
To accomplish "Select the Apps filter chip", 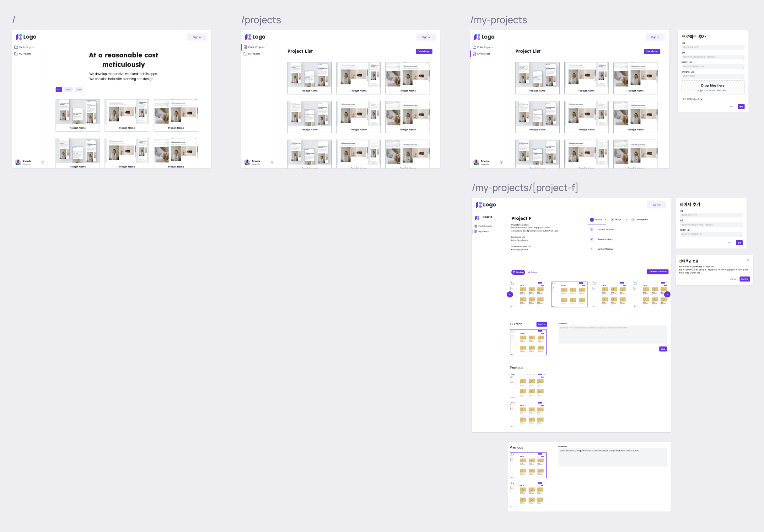I will pos(79,90).
